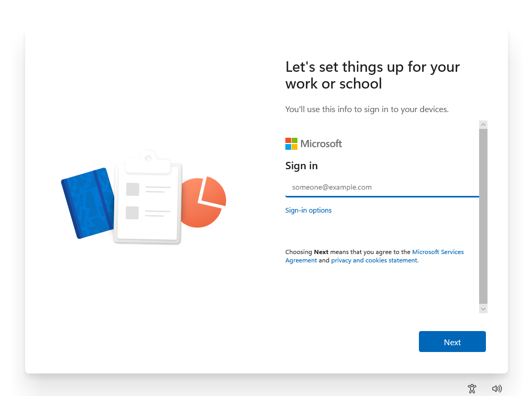Click 'You'll use this info to sign in' text
Screen dimensions: 532x396
click(x=367, y=109)
